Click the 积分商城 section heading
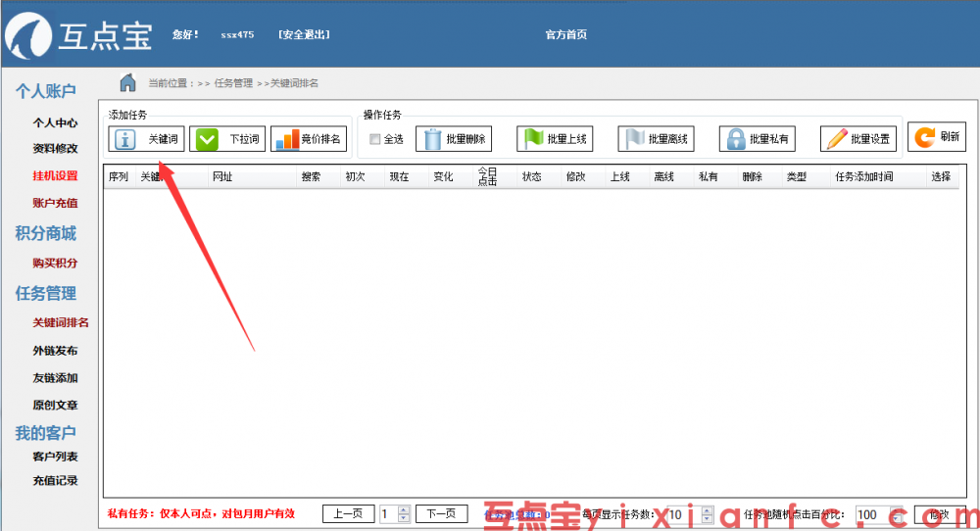The image size is (980, 531). tap(46, 233)
